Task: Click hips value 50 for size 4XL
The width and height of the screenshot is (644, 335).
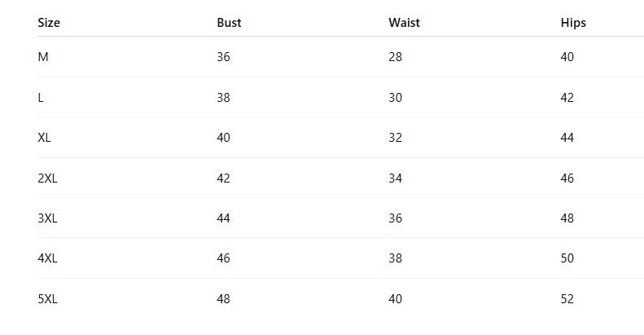Action: click(567, 258)
